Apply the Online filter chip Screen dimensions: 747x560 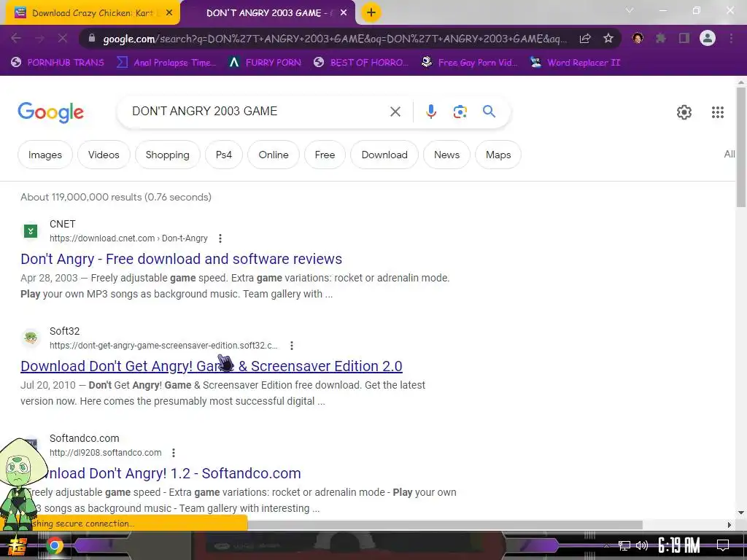pos(274,155)
